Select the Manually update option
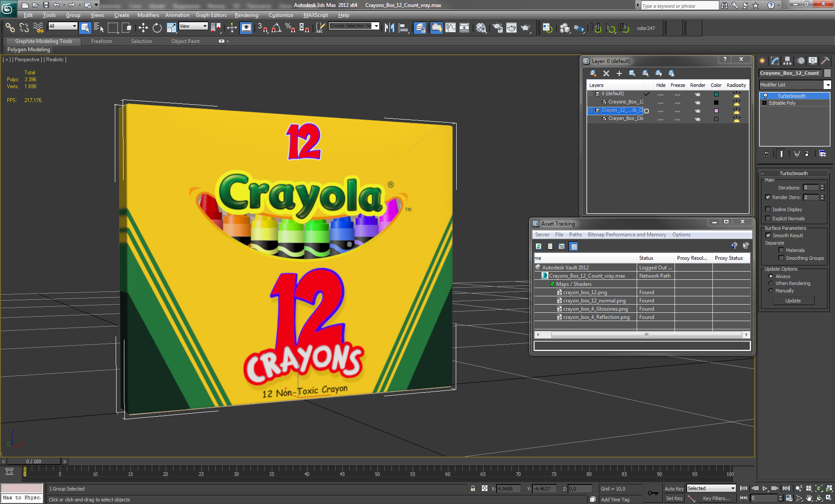 point(771,291)
